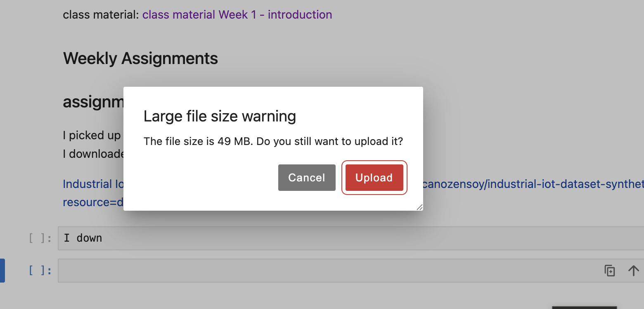Screen dimensions: 644x309
Task: Click the dark popup at bottom right
Action: tap(584, 307)
